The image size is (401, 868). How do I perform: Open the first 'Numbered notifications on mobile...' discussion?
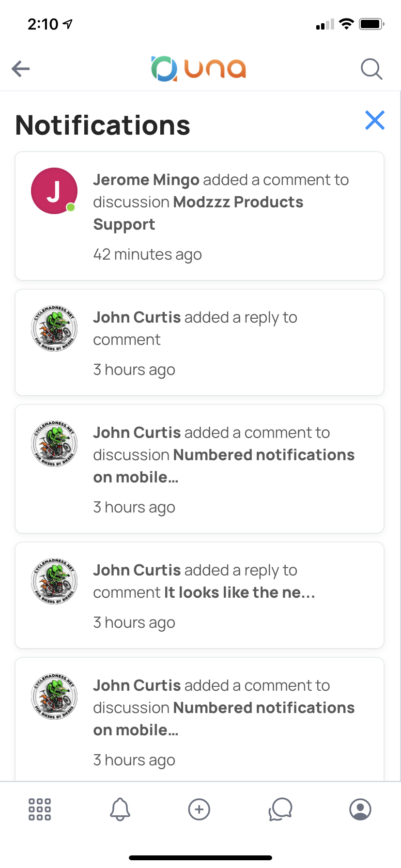[263, 455]
